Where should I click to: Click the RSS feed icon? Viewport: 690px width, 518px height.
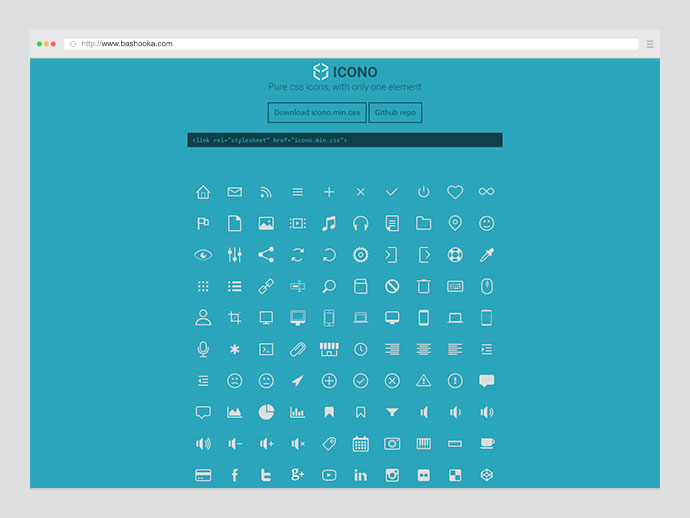[266, 192]
